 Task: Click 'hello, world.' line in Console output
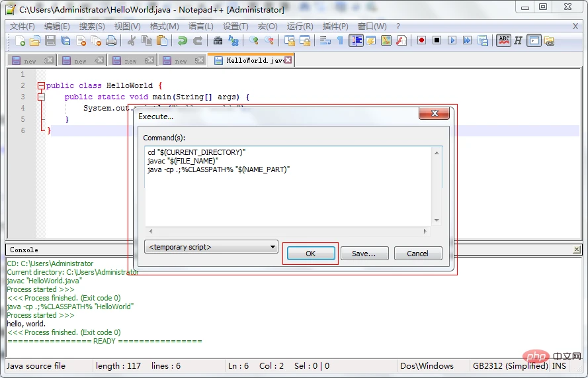[x=26, y=324]
